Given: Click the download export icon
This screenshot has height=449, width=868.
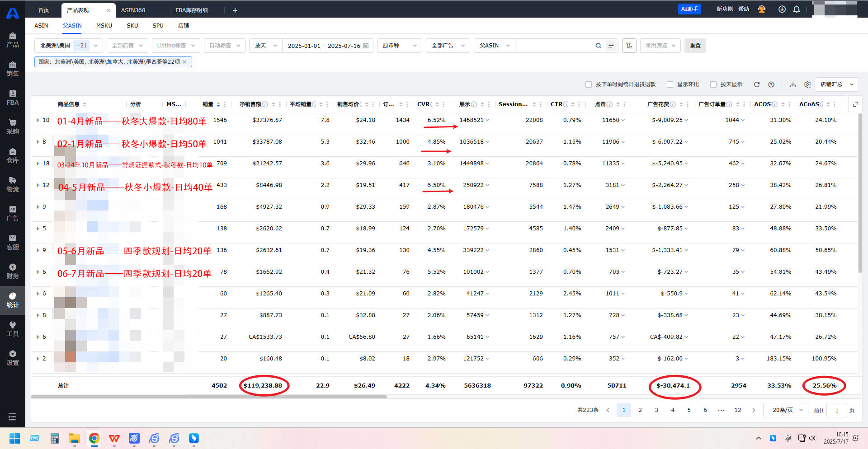Looking at the screenshot, I should 793,84.
